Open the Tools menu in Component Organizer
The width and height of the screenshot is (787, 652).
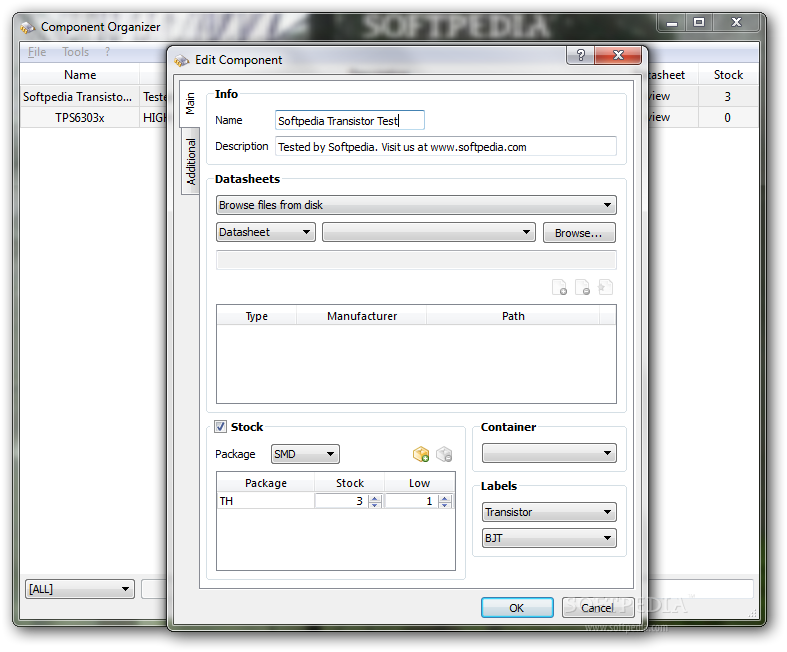pyautogui.click(x=75, y=52)
